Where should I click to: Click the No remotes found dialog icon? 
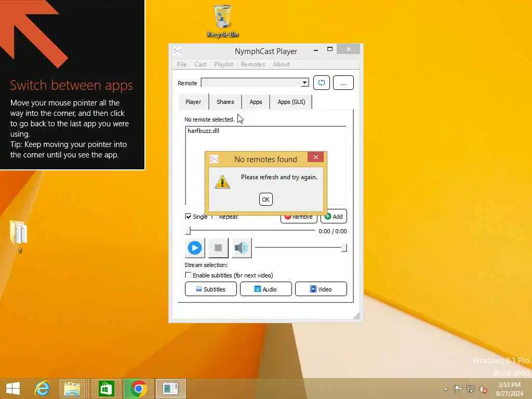[214, 159]
